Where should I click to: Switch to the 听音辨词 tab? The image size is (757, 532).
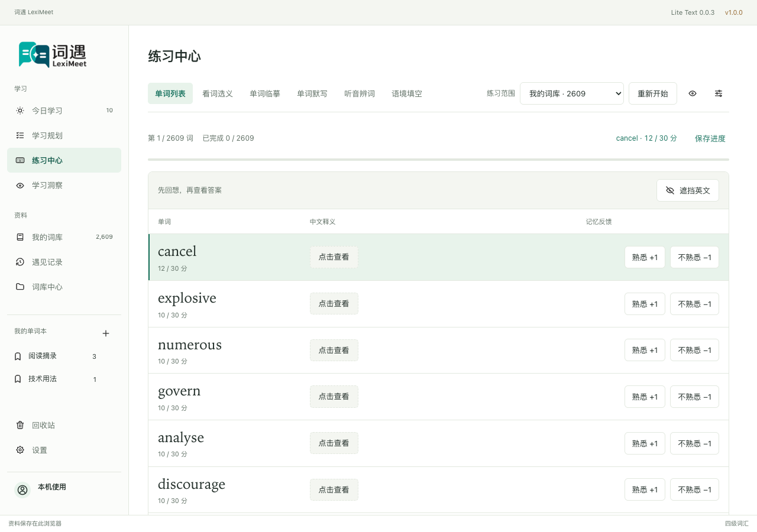[360, 93]
